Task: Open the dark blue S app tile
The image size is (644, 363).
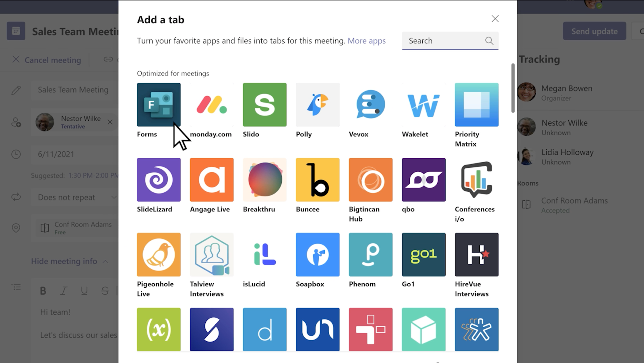Action: 212,329
